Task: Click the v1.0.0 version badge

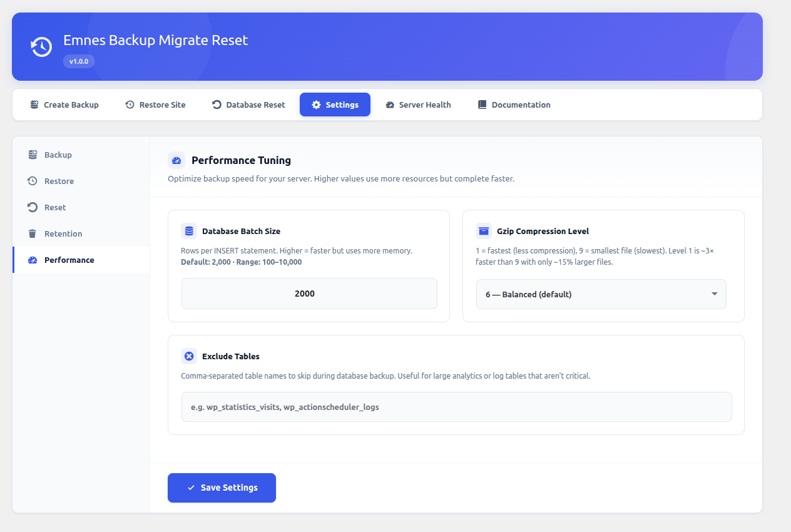Action: pos(79,61)
